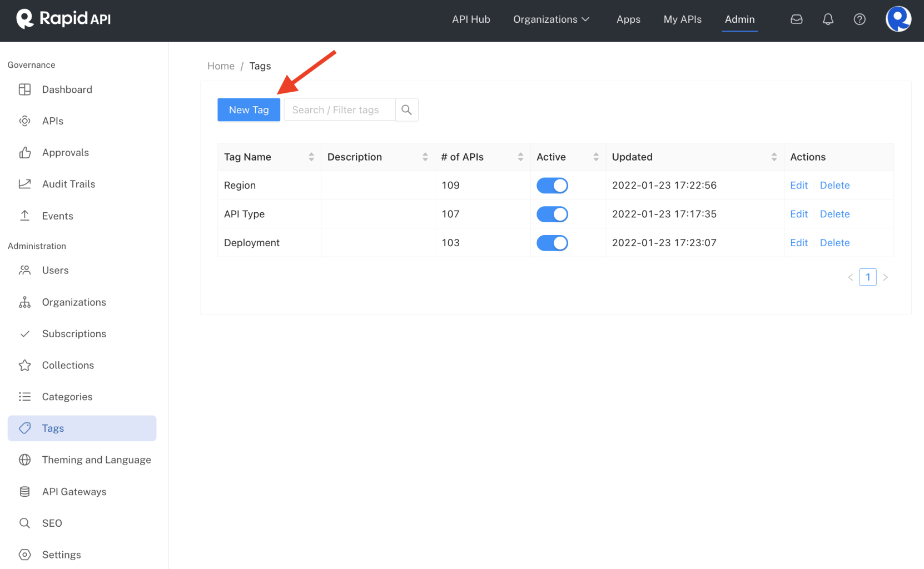Go to the API Hub tab
This screenshot has width=924, height=569.
pyautogui.click(x=471, y=19)
